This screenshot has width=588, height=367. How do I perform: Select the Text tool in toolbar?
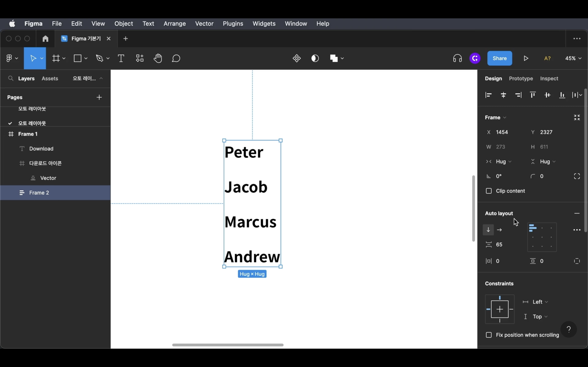tap(121, 59)
